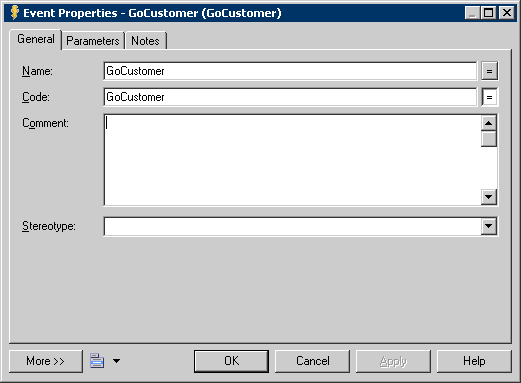Open Help for event properties

tap(474, 361)
